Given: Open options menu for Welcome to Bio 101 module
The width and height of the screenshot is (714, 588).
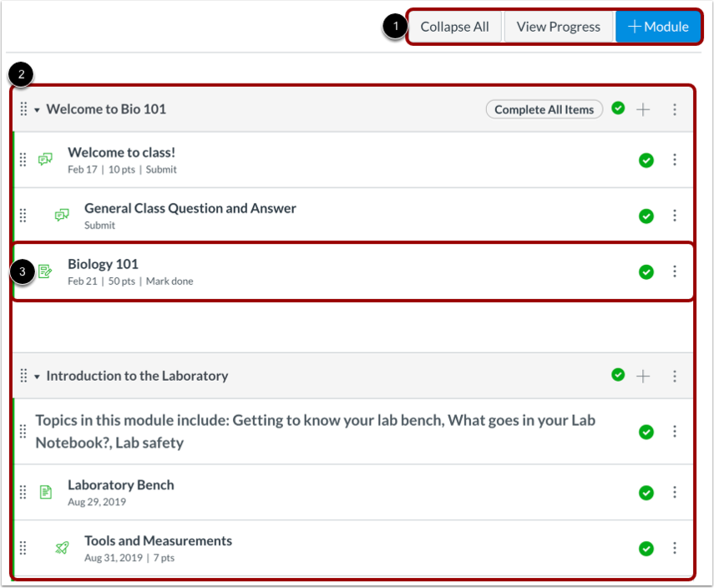Looking at the screenshot, I should tap(675, 109).
